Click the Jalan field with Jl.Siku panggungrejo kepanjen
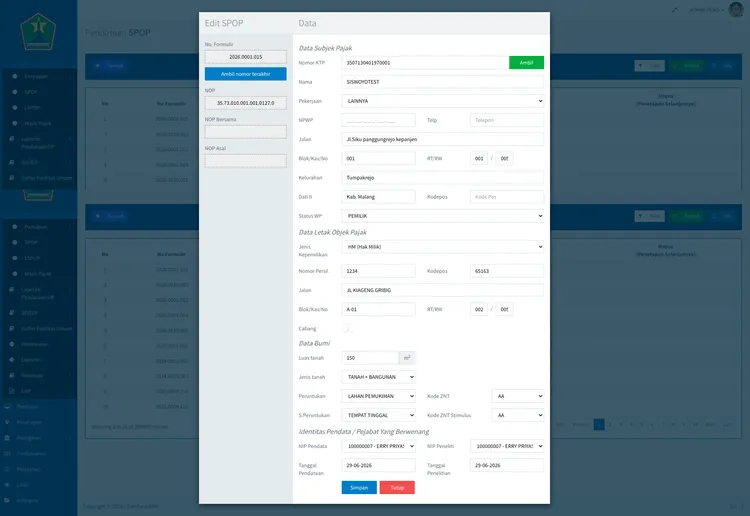750x516 pixels. [x=442, y=139]
